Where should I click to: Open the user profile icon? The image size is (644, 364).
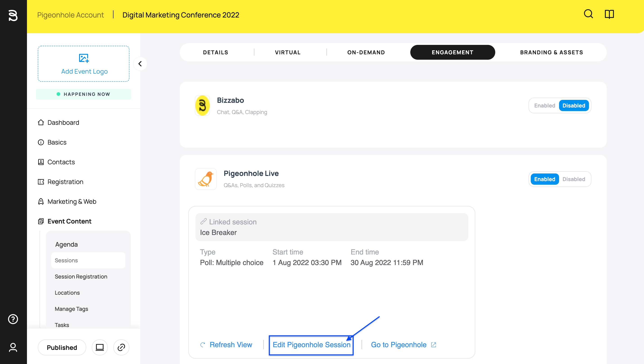tap(13, 347)
